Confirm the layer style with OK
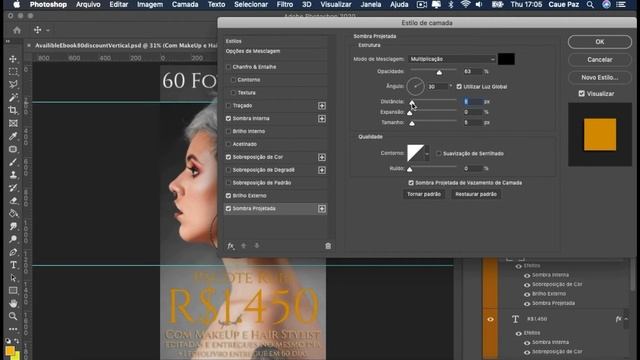This screenshot has height=360, width=640. click(600, 42)
